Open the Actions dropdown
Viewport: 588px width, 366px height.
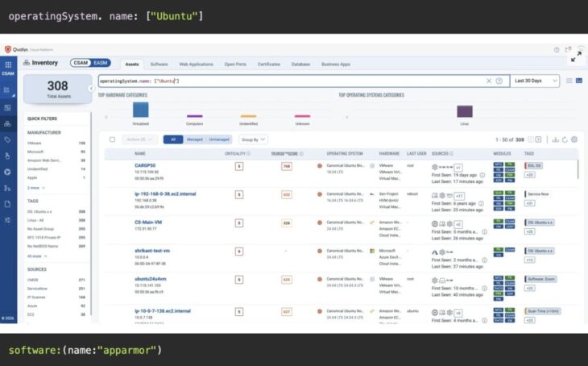139,139
